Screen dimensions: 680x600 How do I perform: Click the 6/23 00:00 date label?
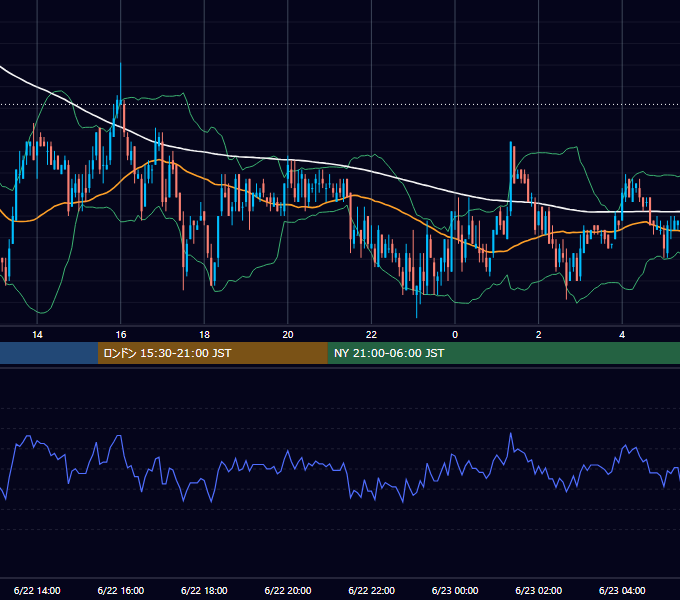point(455,590)
